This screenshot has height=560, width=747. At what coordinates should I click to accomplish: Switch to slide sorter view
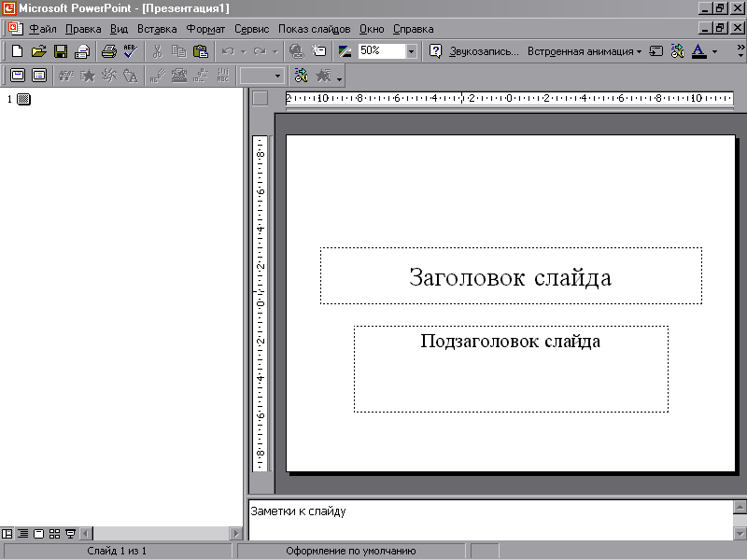pyautogui.click(x=54, y=534)
